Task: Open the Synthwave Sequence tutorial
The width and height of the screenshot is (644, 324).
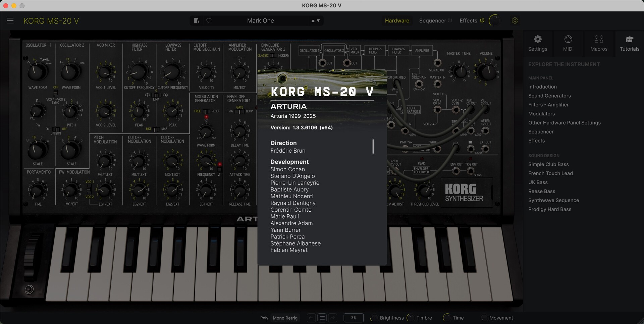Action: tap(553, 201)
